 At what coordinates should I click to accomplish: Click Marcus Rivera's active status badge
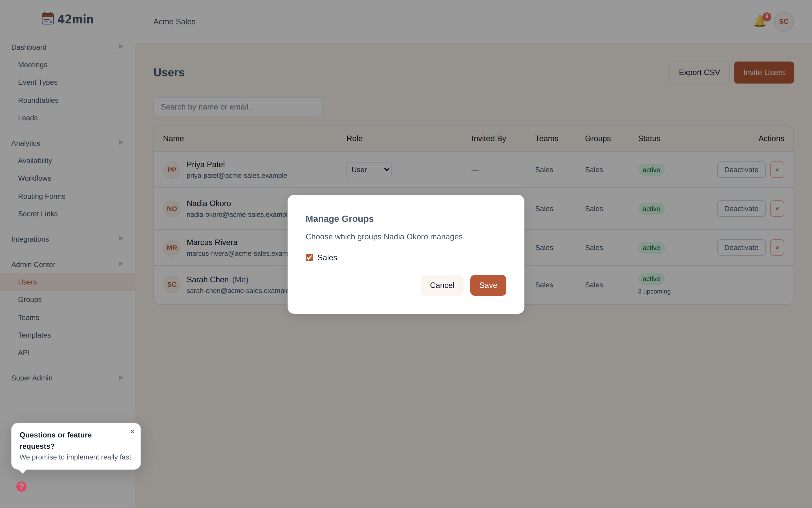[651, 248]
